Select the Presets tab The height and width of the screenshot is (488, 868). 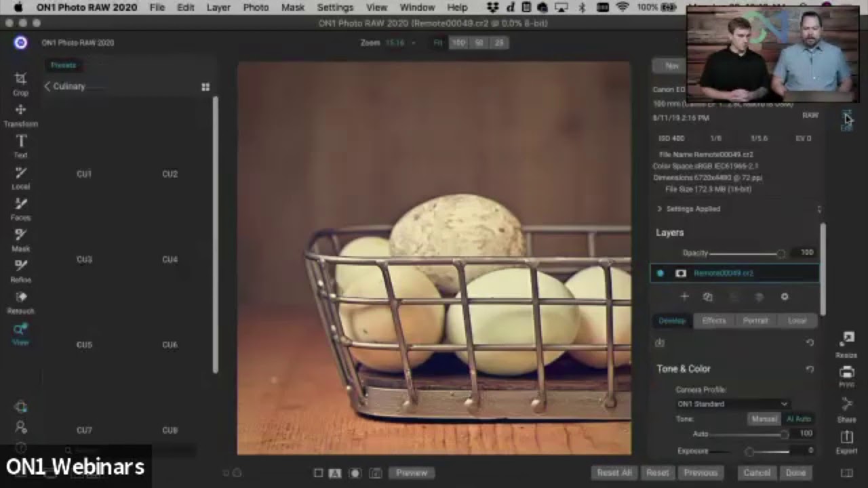pos(63,65)
